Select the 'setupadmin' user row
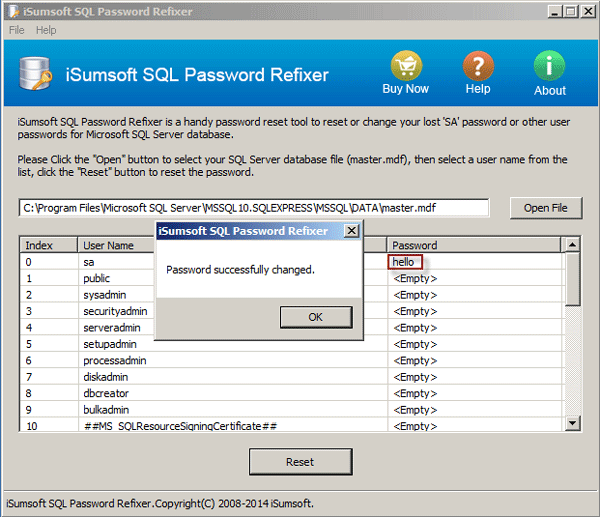600x517 pixels. pyautogui.click(x=292, y=344)
